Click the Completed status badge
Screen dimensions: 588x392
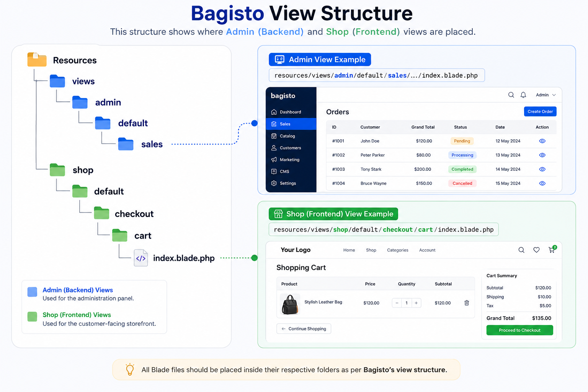coord(462,169)
